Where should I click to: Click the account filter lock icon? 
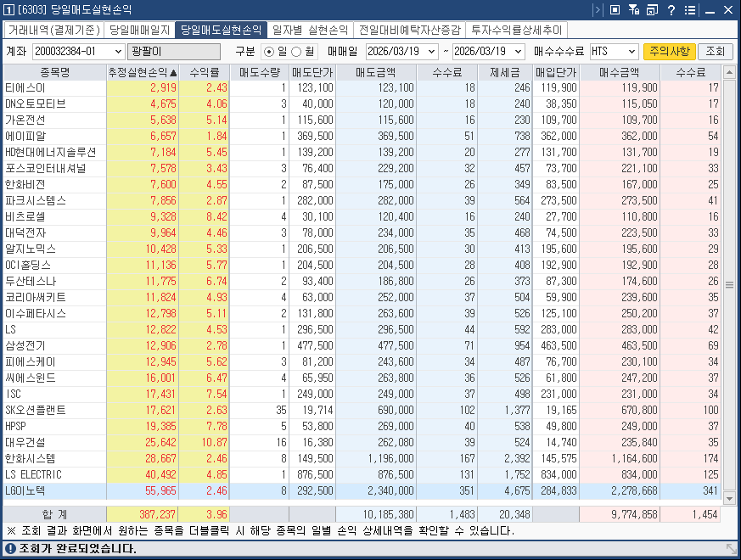pos(634,9)
